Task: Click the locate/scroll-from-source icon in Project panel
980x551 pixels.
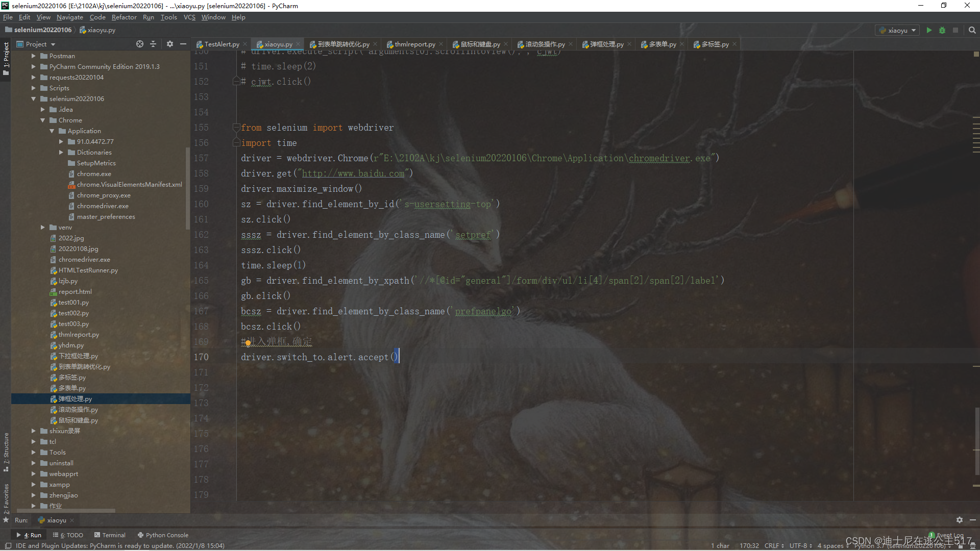Action: coord(140,44)
